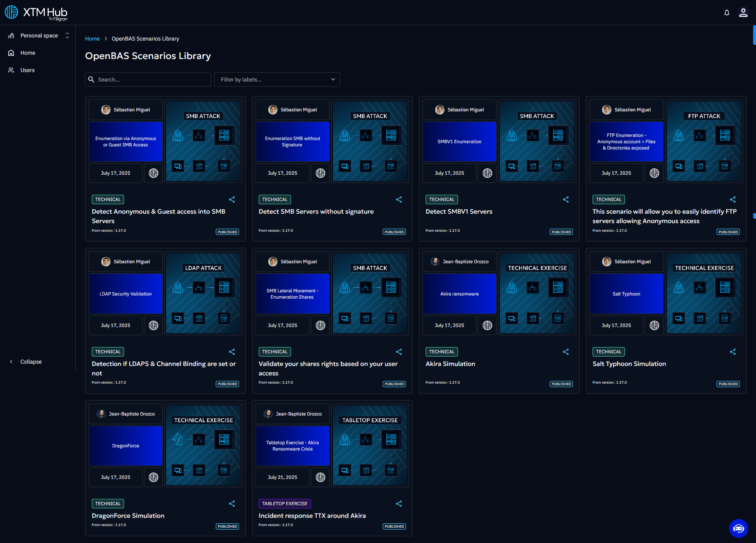
Task: Click Home icon in sidebar
Action: coord(11,53)
